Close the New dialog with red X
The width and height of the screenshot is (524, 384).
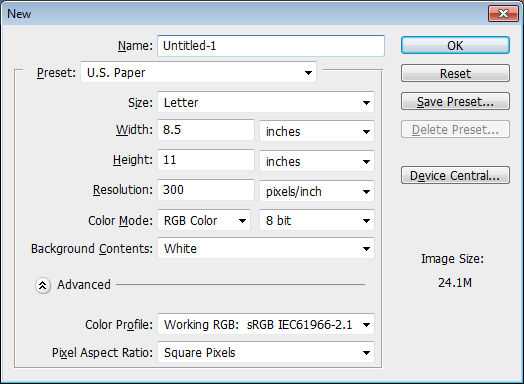[503, 14]
